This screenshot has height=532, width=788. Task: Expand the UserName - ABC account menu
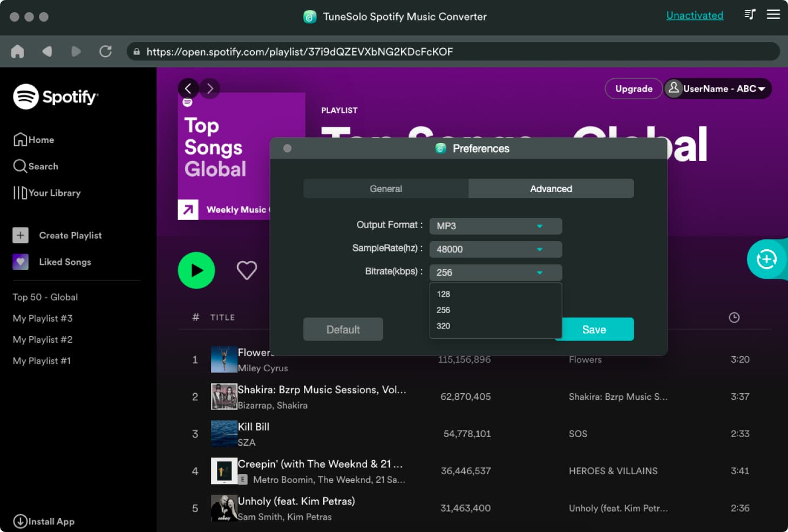pos(718,88)
